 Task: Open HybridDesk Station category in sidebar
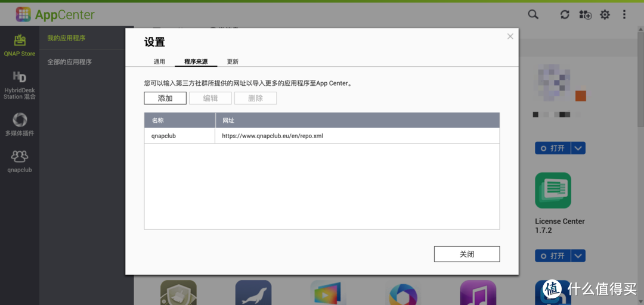[20, 85]
